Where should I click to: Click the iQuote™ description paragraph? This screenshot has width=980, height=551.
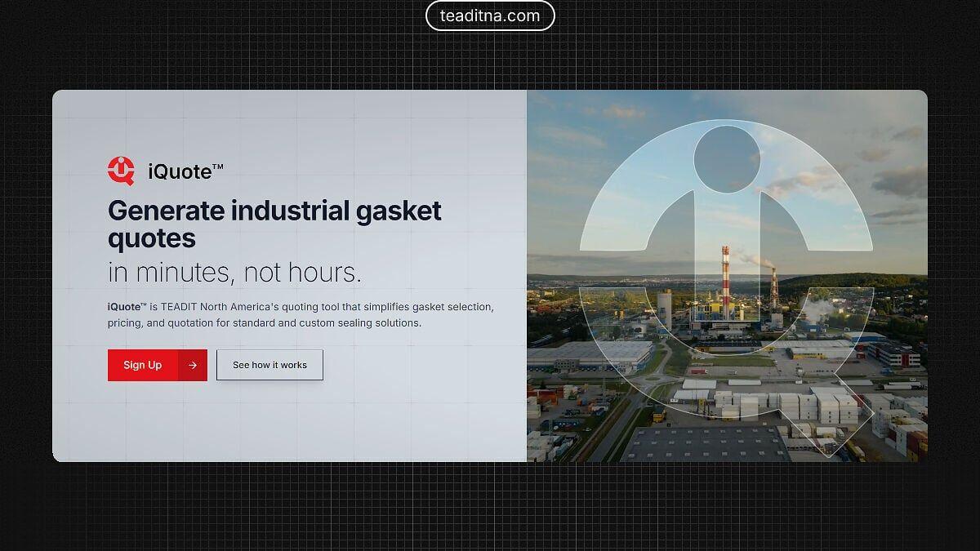click(301, 314)
